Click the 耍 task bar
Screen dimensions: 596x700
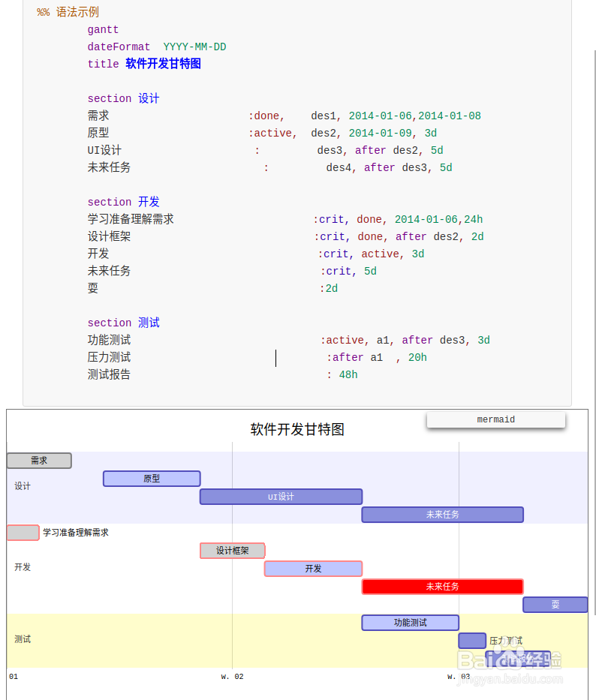point(555,605)
